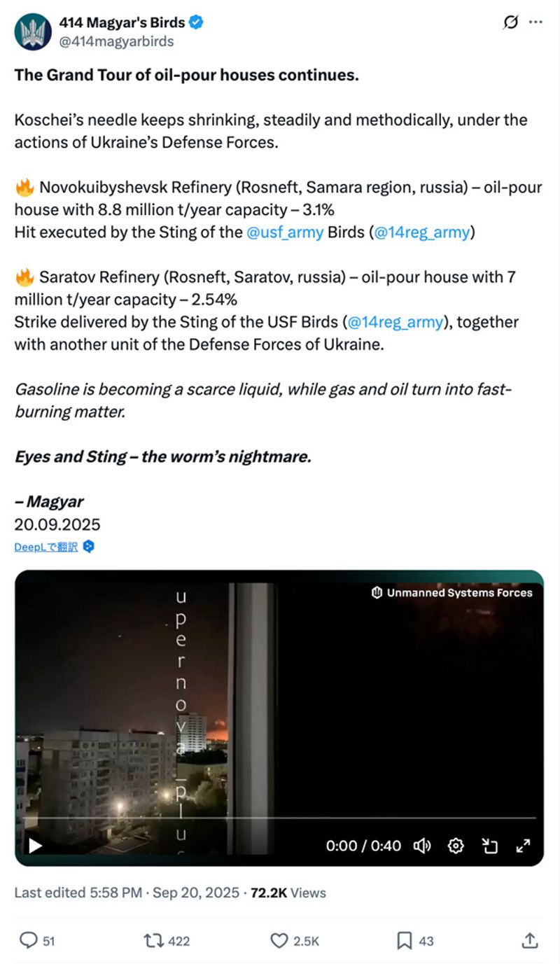Click the video progress bar
Image resolution: width=560 pixels, height=964 pixels.
(x=280, y=818)
